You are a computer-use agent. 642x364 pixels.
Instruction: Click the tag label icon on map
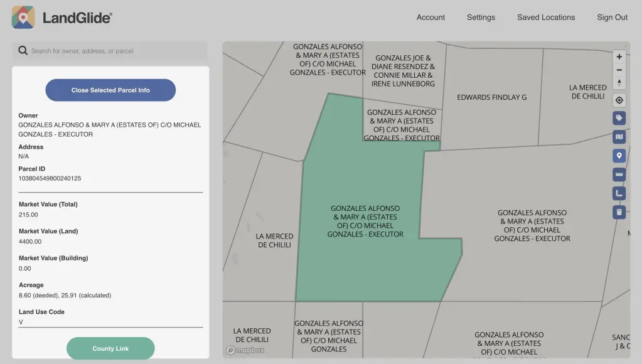[619, 118]
